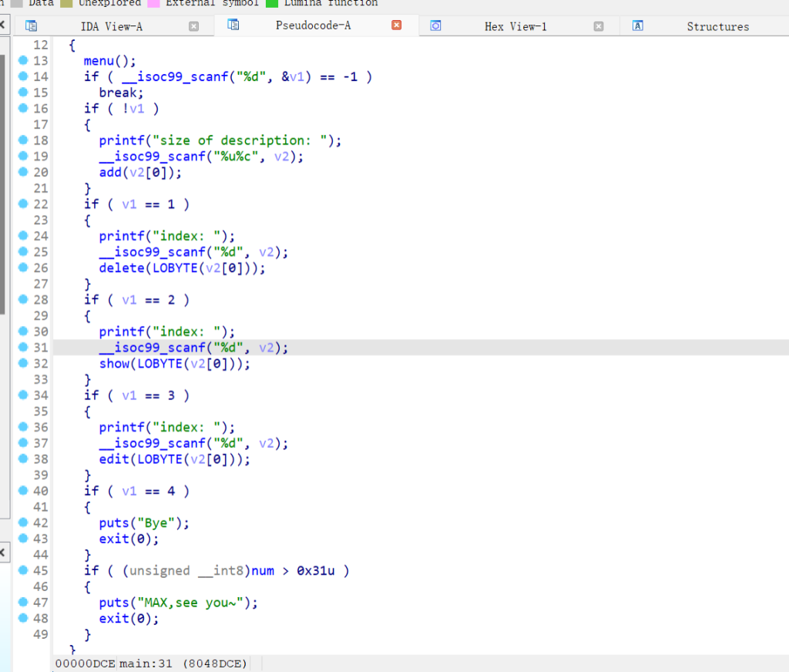Click the edit function call

click(114, 459)
